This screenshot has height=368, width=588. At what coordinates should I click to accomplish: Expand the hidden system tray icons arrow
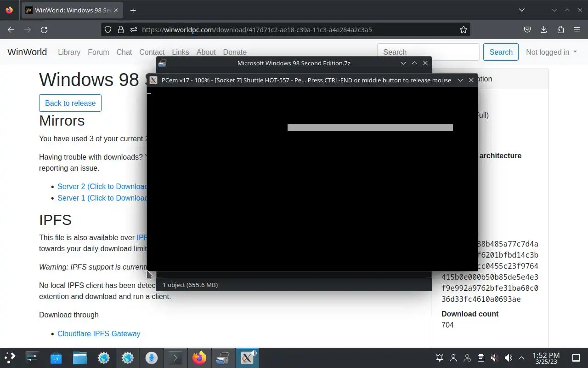coord(521,358)
